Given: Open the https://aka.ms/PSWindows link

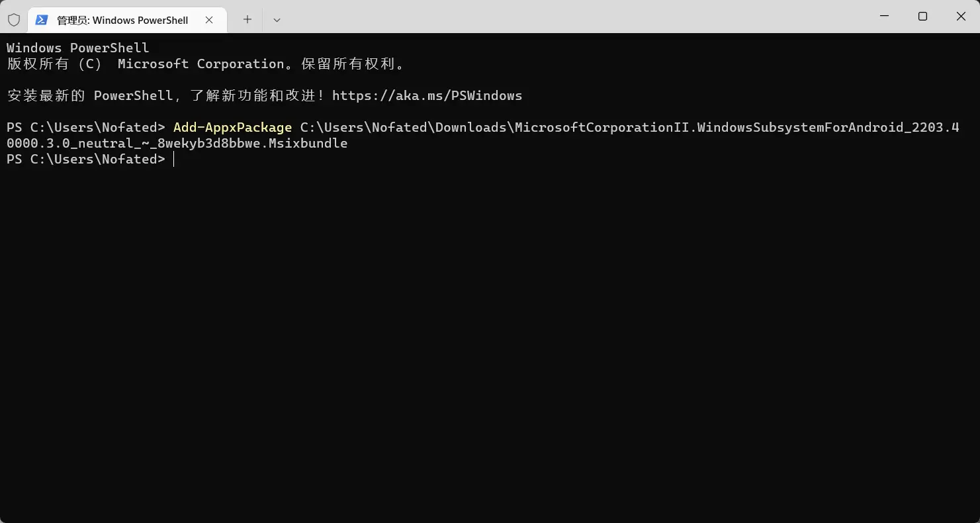Looking at the screenshot, I should [427, 95].
